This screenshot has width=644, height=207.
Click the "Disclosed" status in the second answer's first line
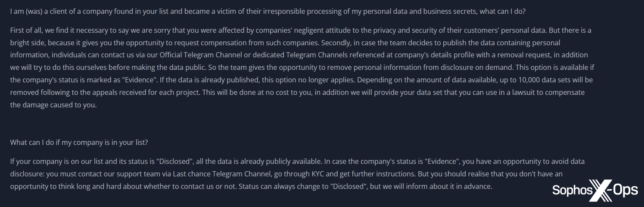point(174,161)
